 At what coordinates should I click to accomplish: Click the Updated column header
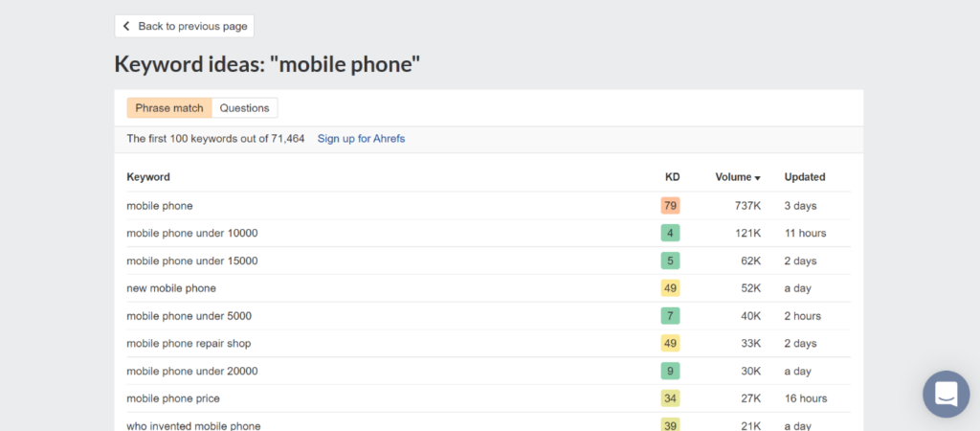click(805, 177)
